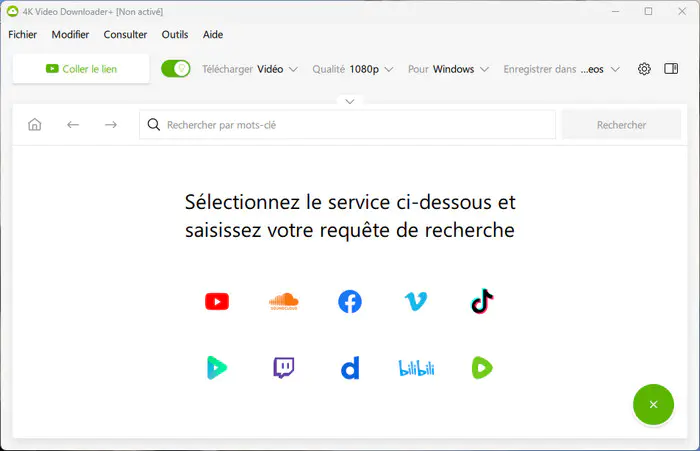Click the Coller le lien button
Screen dimensions: 700x451
81,69
